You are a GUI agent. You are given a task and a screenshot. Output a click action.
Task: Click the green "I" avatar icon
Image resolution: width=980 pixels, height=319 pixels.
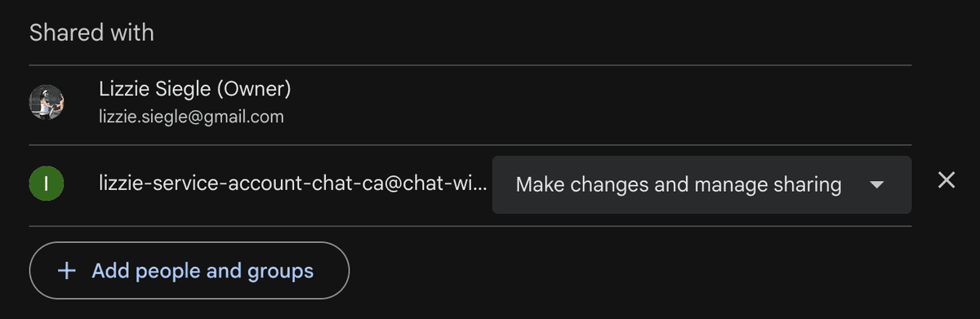[x=47, y=184]
